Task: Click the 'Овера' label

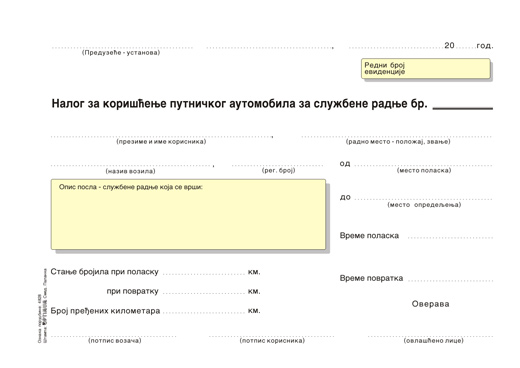Action: pyautogui.click(x=430, y=304)
